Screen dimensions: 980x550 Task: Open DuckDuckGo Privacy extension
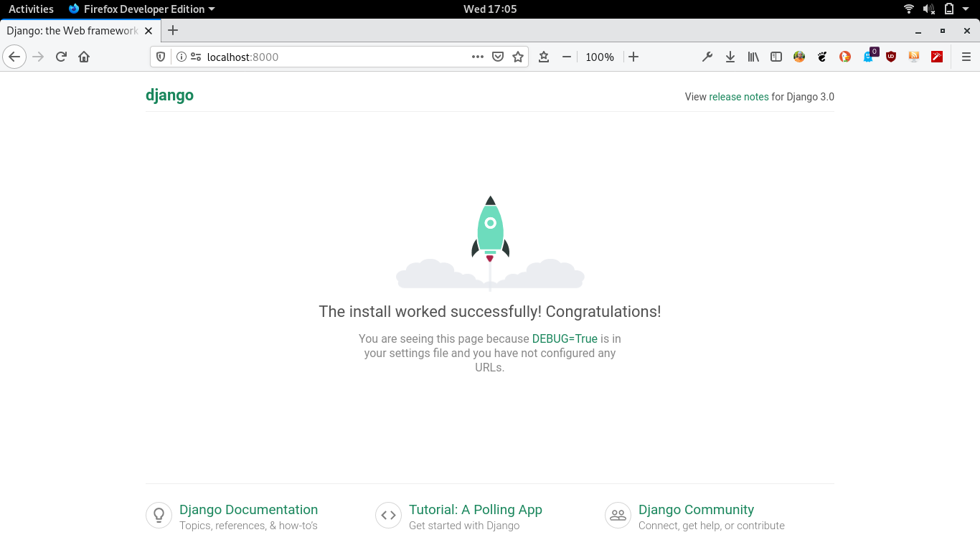click(x=845, y=57)
